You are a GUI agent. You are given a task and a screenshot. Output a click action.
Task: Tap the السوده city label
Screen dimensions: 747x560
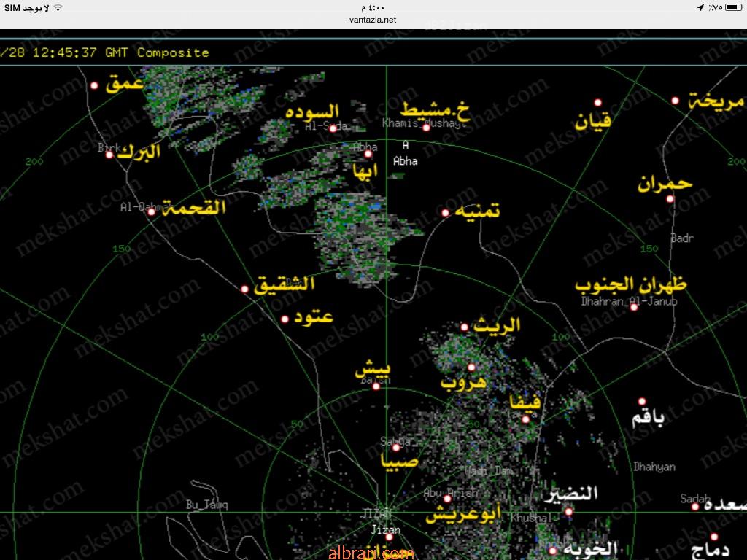312,112
